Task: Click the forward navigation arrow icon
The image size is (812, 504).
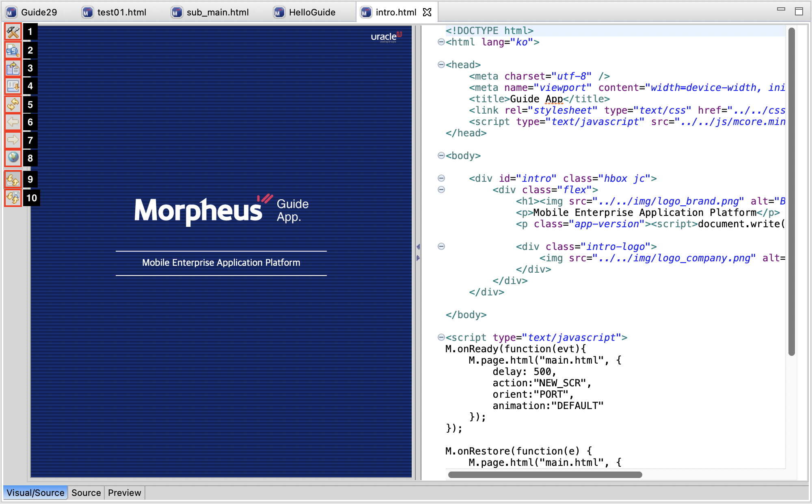Action: 12,140
